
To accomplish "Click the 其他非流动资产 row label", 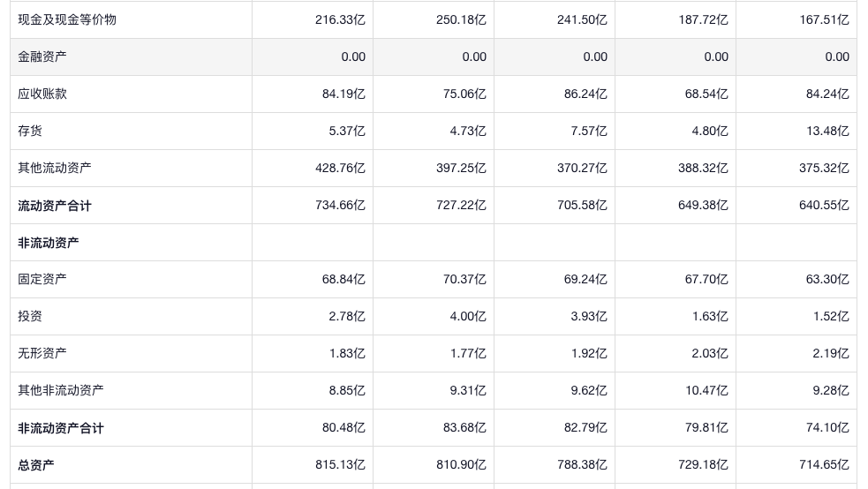I will pyautogui.click(x=61, y=390).
